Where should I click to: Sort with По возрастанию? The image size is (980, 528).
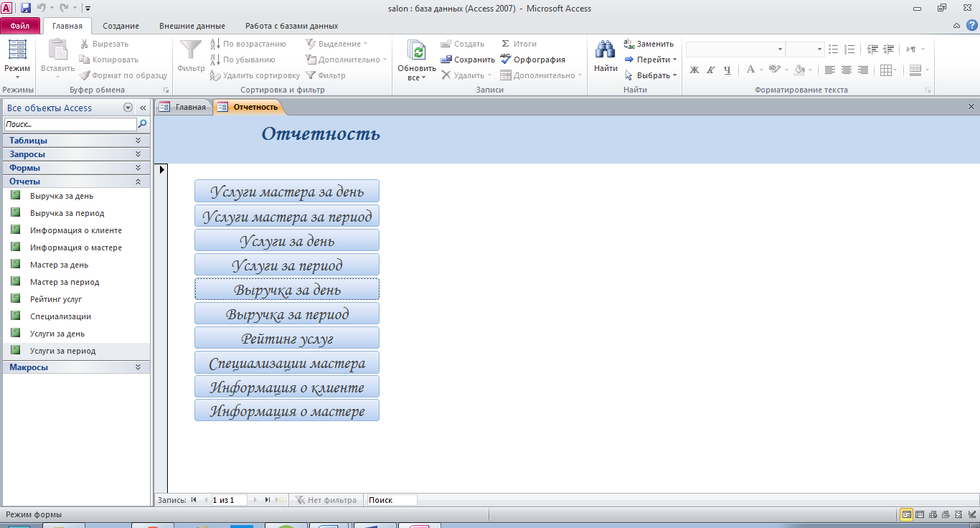[248, 44]
